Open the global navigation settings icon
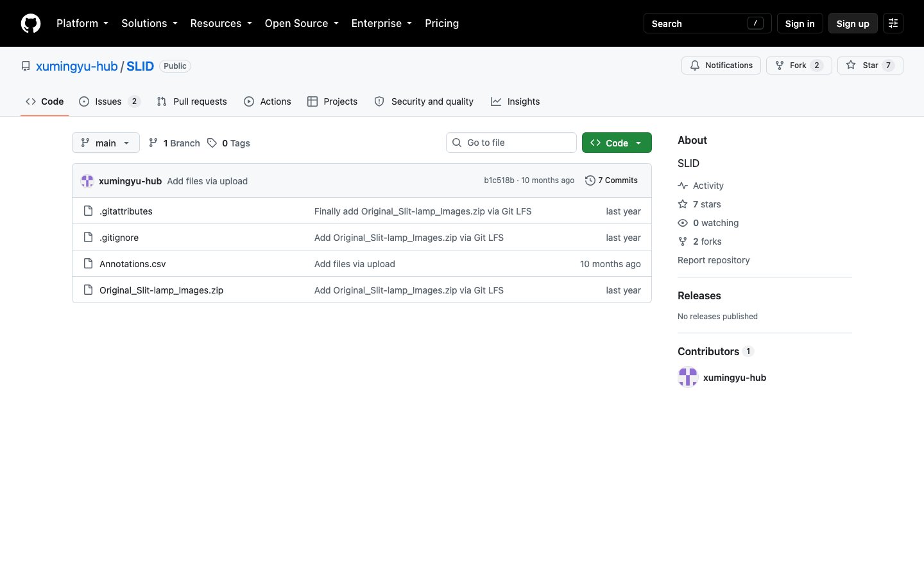 (x=893, y=23)
